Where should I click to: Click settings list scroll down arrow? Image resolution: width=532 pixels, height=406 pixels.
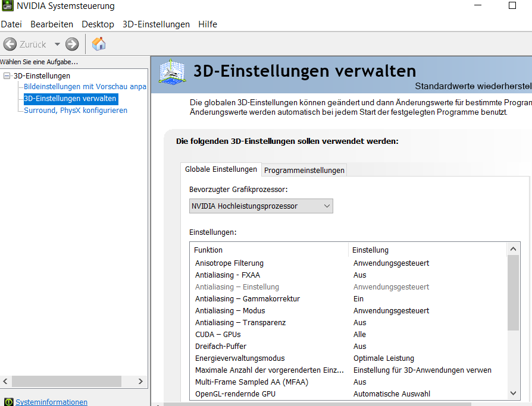(513, 393)
